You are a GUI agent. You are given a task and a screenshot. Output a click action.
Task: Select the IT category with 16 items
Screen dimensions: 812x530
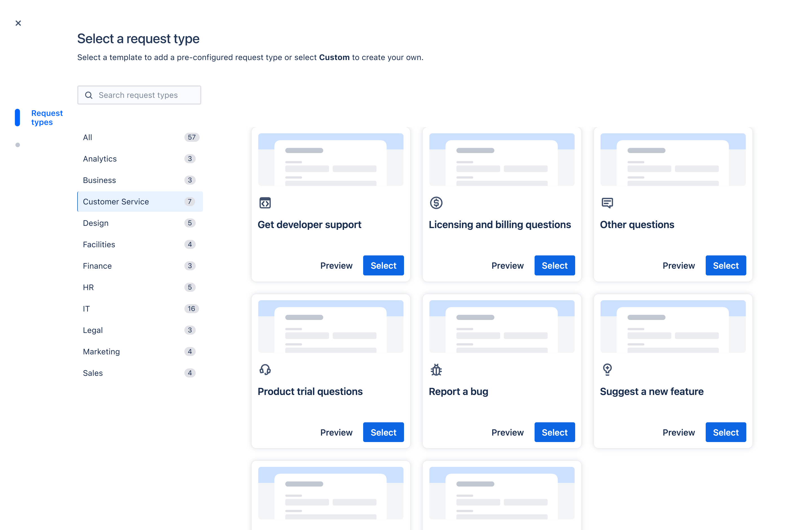point(140,308)
